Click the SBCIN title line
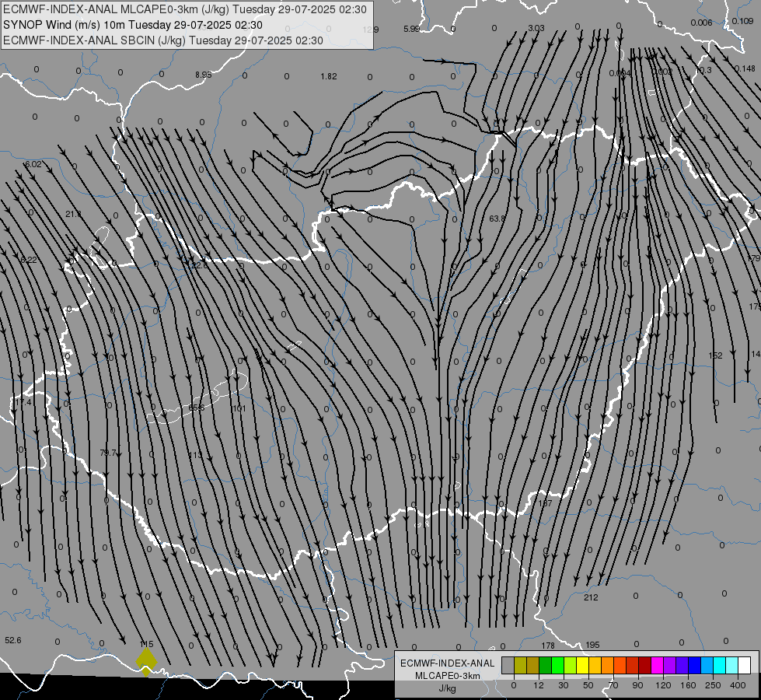 163,40
